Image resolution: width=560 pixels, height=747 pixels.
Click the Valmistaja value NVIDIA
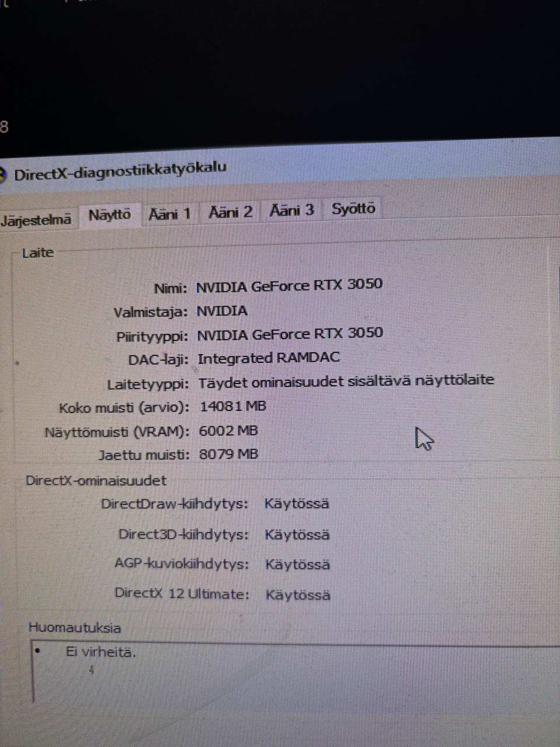click(222, 311)
